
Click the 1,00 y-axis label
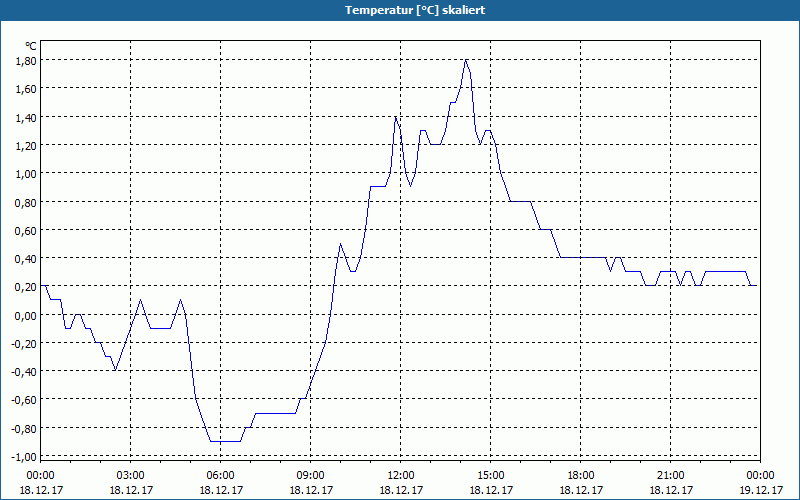tap(27, 174)
